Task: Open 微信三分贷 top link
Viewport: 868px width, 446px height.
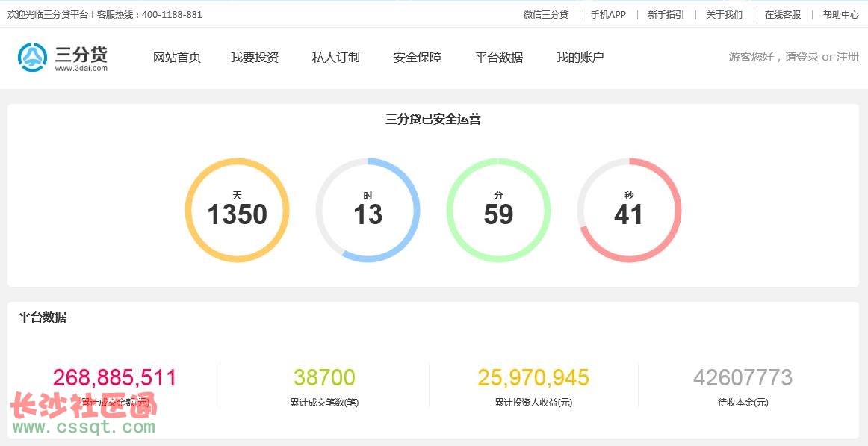Action: (546, 15)
